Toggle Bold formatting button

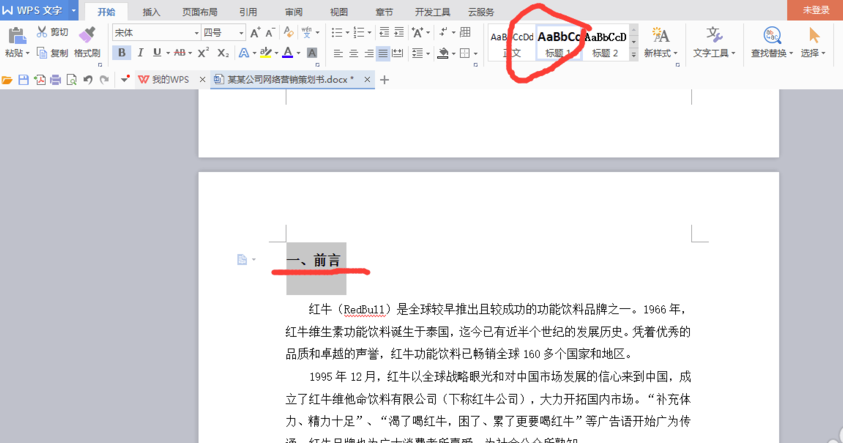122,53
